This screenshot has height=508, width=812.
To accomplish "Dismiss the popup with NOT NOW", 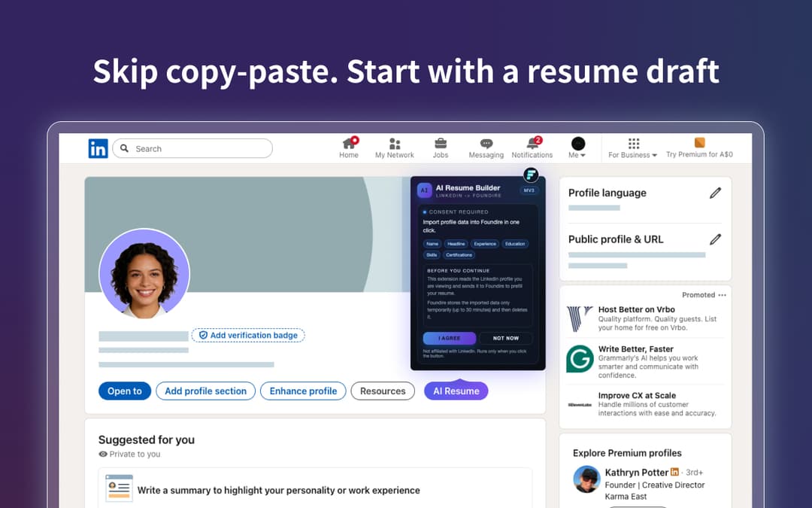I will 506,338.
